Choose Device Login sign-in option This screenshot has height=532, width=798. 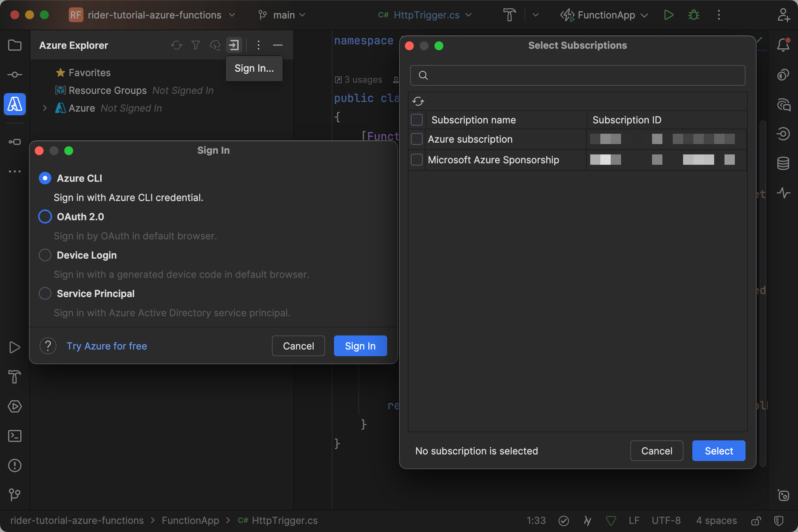point(45,255)
